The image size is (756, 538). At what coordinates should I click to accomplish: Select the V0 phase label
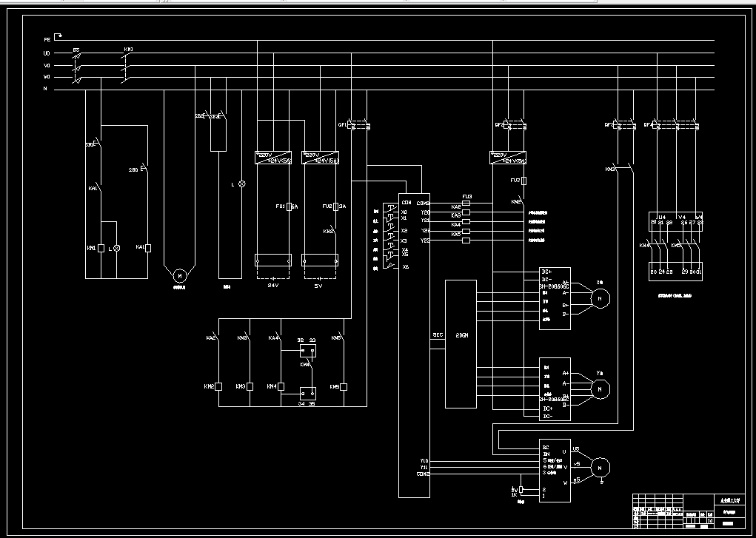[47, 66]
